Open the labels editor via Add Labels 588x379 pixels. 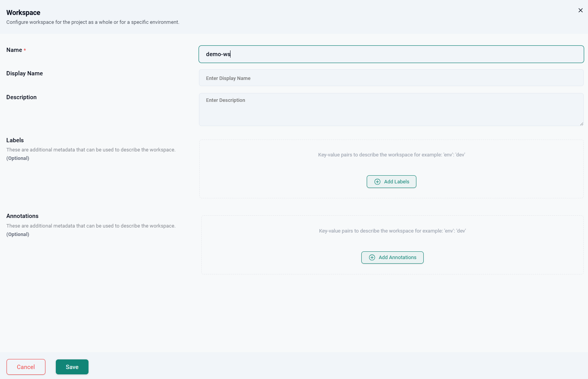pyautogui.click(x=391, y=181)
